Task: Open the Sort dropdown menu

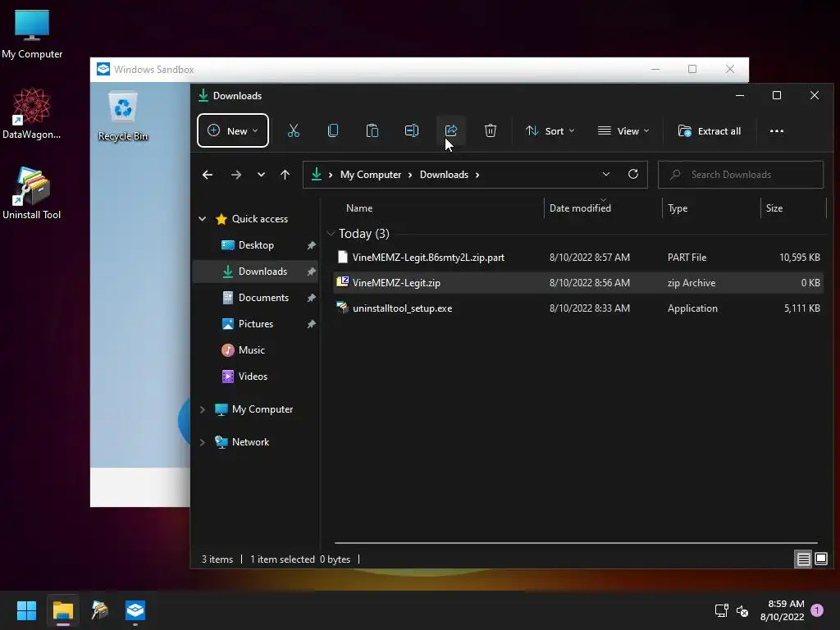Action: coord(550,130)
